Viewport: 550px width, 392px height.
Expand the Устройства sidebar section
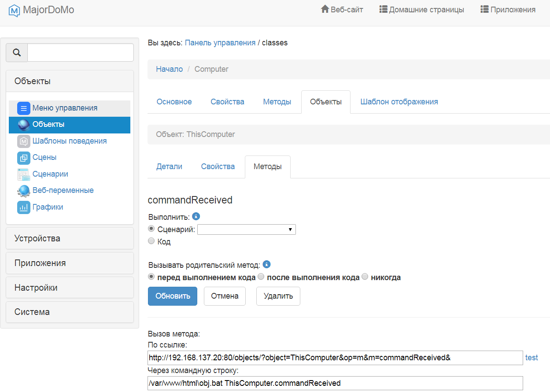70,239
